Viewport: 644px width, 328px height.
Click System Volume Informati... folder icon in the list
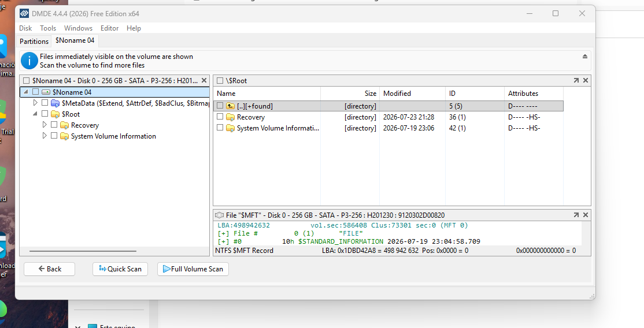click(x=231, y=128)
